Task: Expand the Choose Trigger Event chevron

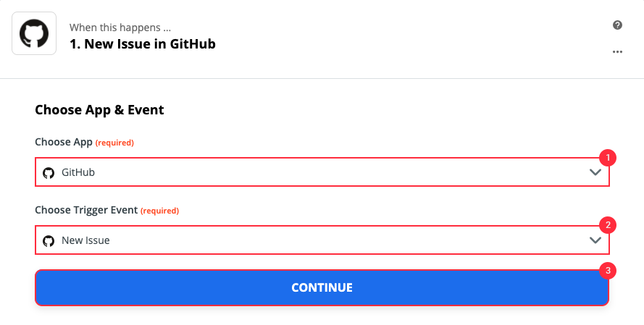Action: (x=595, y=240)
